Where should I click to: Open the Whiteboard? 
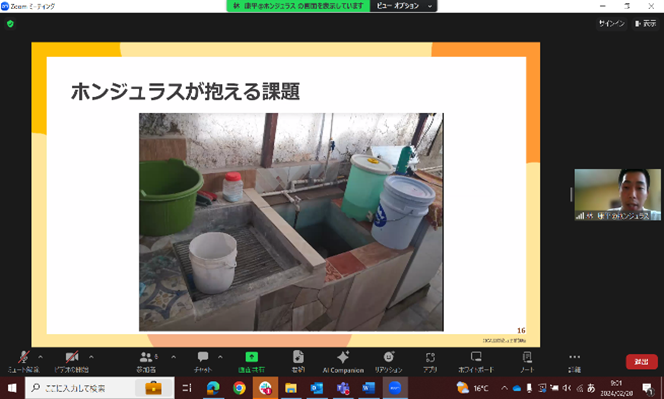(x=476, y=362)
